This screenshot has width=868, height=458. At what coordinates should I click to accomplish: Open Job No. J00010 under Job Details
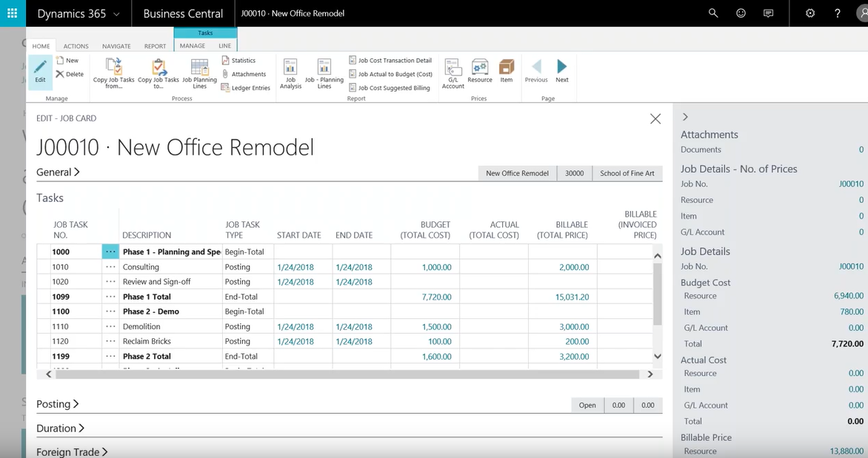pyautogui.click(x=851, y=266)
